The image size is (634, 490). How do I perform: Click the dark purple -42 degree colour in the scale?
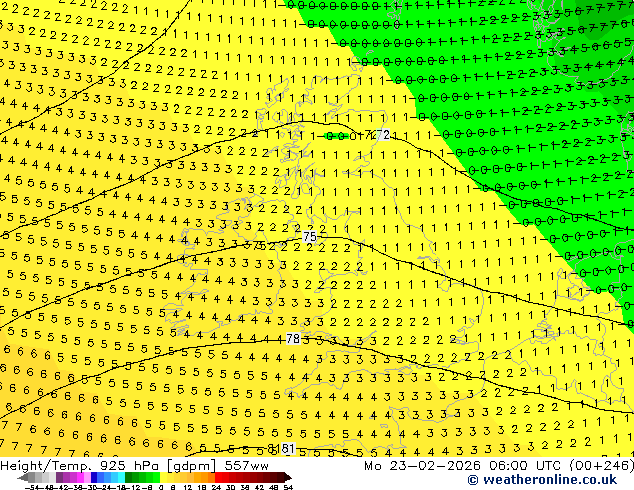(x=59, y=477)
